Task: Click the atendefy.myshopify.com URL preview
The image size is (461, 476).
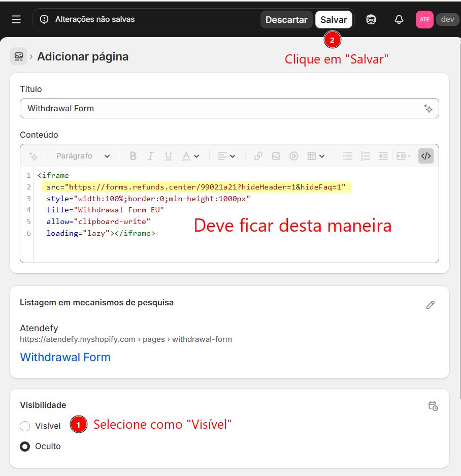Action: coord(126,339)
